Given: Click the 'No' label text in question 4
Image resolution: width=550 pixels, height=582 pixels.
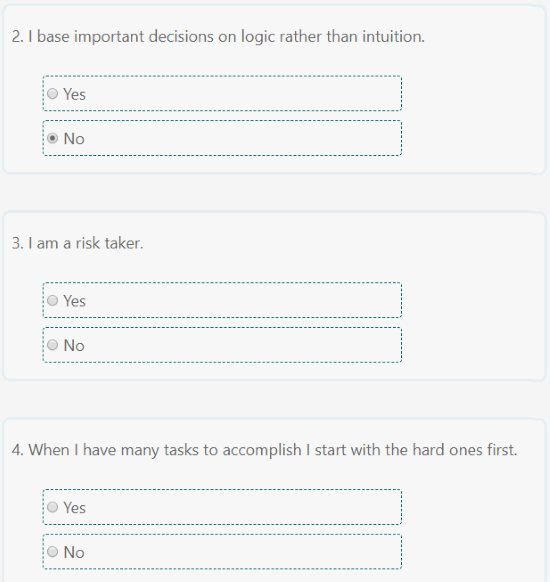Looking at the screenshot, I should tap(74, 552).
